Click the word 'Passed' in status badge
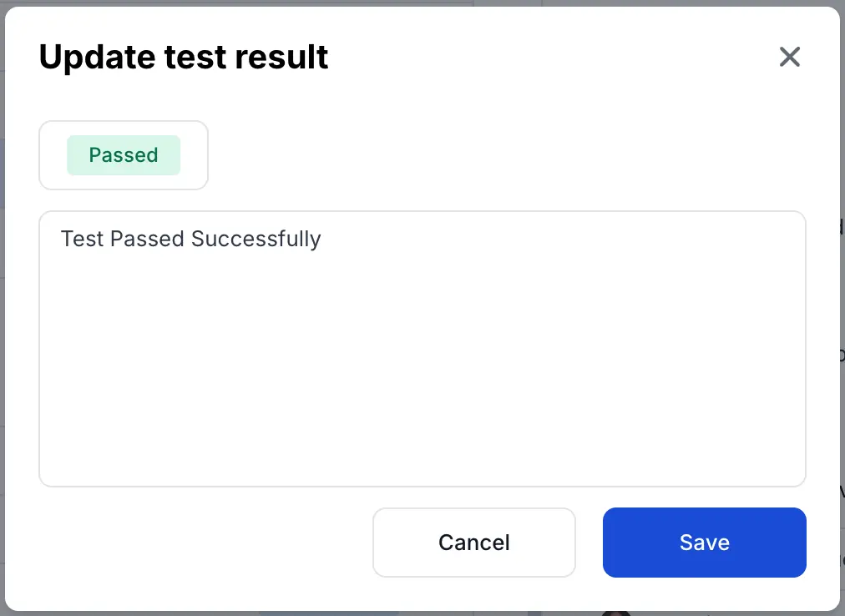The height and width of the screenshot is (616, 845). point(124,155)
